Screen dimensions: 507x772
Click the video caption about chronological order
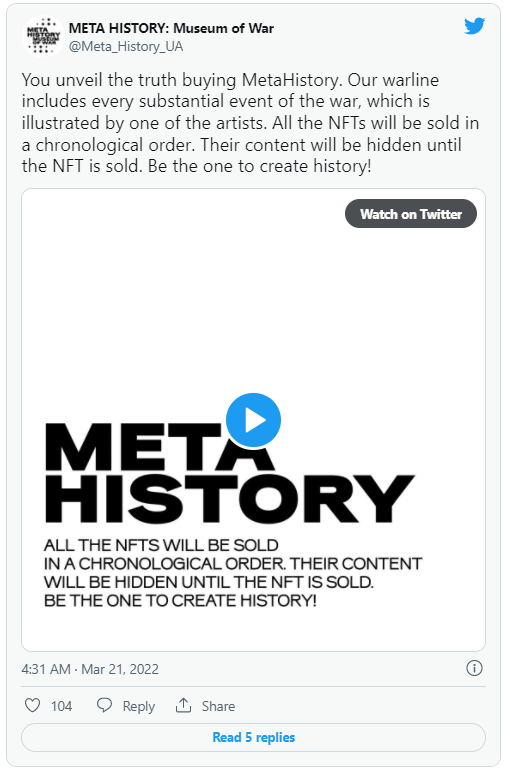(233, 573)
